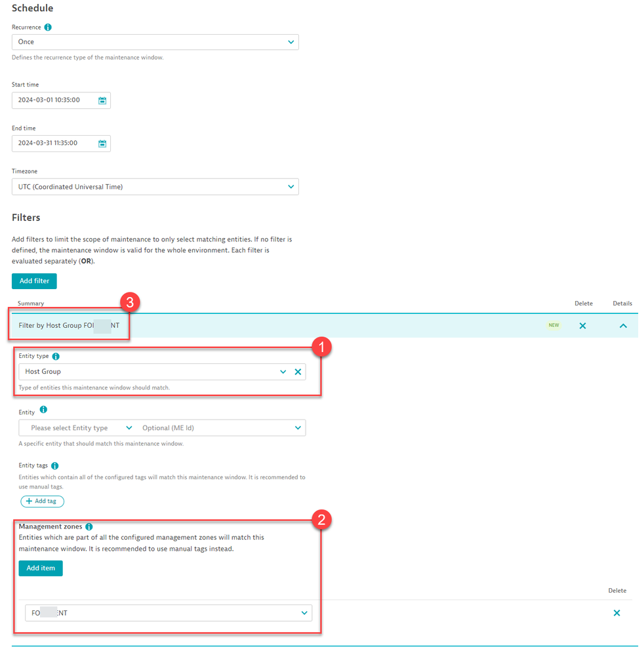Delete the management zone item
The image size is (644, 655).
616,613
